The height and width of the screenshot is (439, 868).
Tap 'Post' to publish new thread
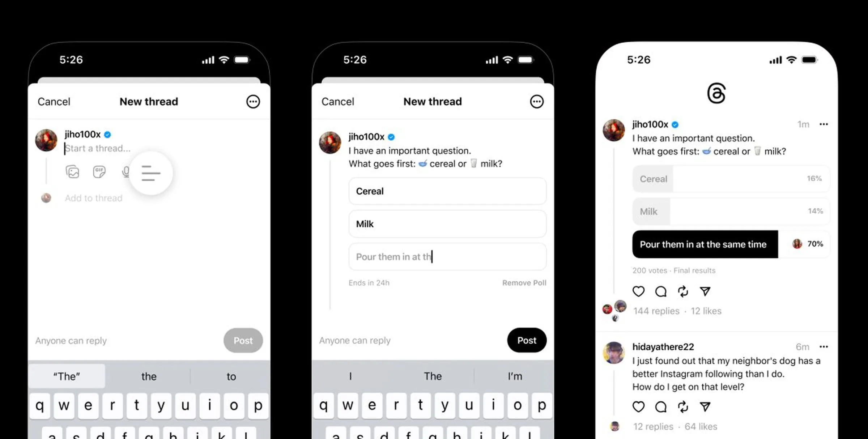point(526,340)
